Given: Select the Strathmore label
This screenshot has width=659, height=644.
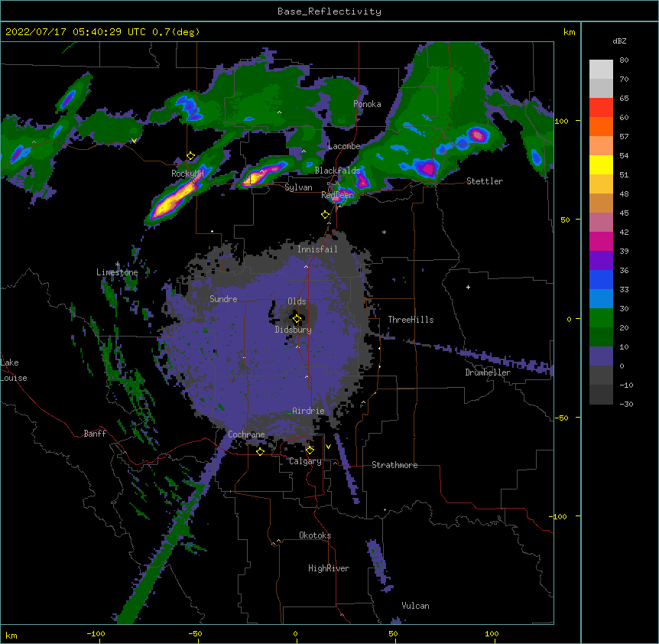Looking at the screenshot, I should (394, 465).
